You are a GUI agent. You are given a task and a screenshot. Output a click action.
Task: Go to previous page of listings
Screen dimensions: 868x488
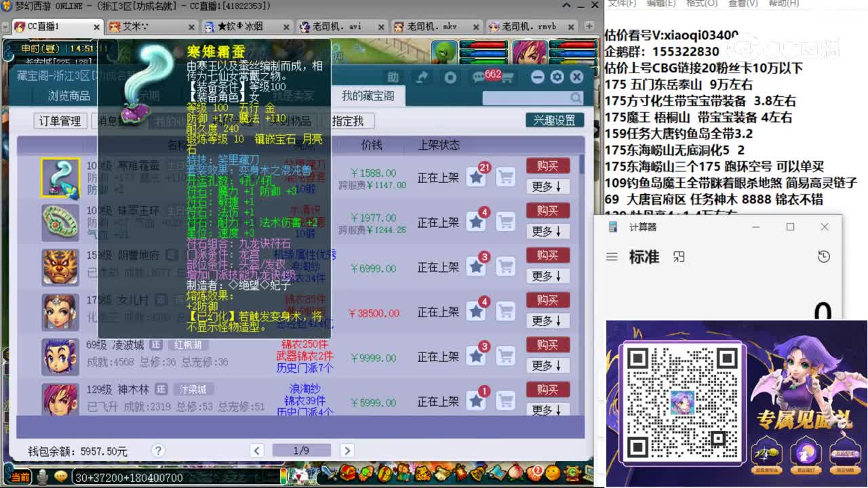pos(256,450)
